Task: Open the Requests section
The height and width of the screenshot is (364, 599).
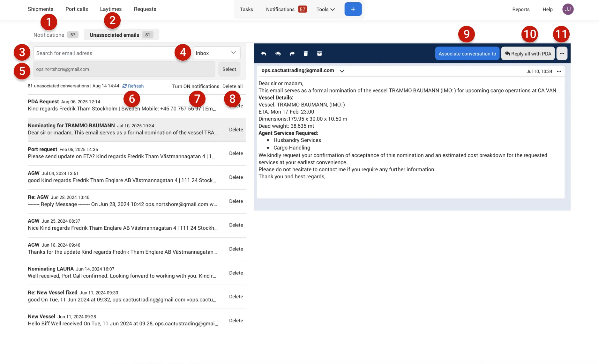Action: (145, 9)
